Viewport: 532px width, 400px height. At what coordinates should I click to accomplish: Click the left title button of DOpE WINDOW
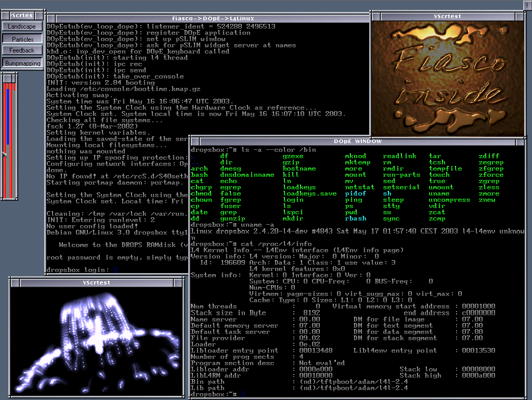tap(196, 141)
